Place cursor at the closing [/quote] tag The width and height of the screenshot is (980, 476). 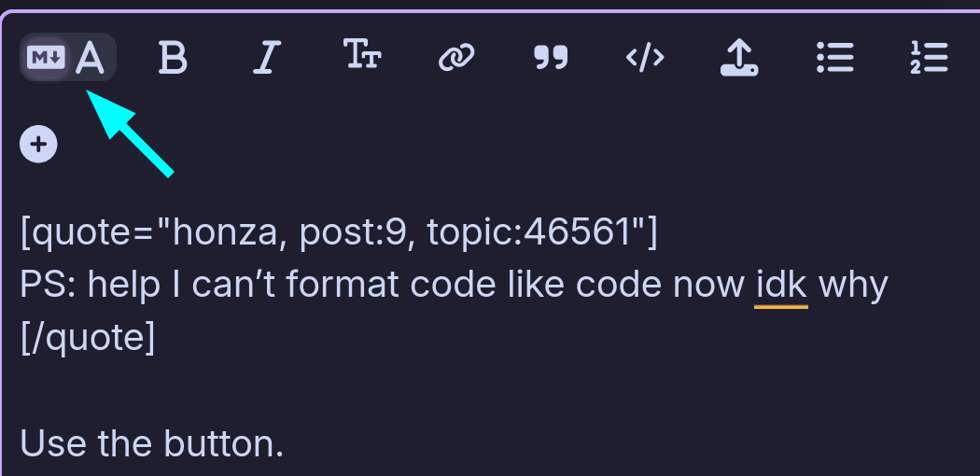pyautogui.click(x=88, y=337)
